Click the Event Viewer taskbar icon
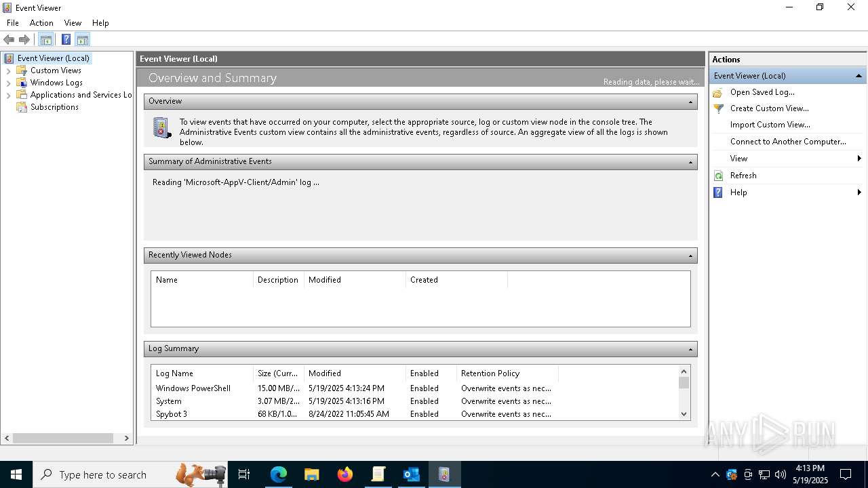 [444, 474]
